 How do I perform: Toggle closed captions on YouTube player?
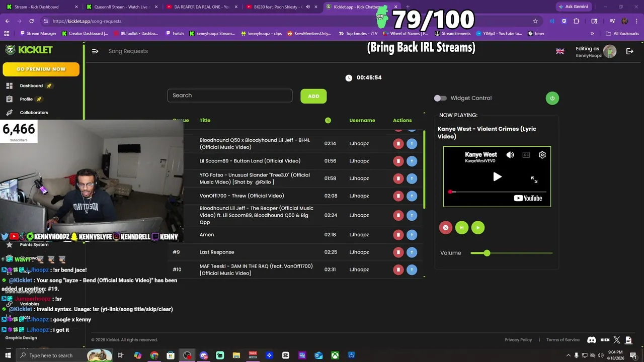pos(526,155)
